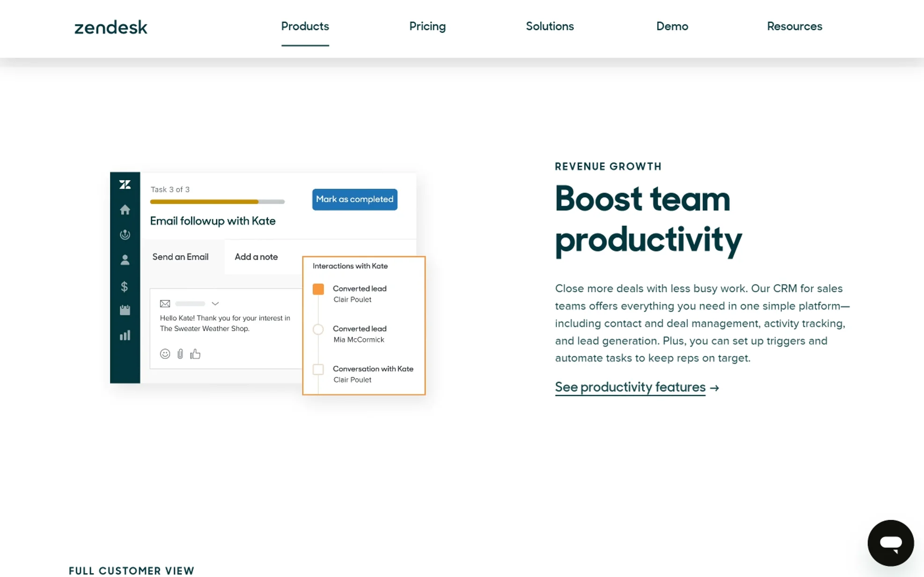Click the FULL CUSTOMER VIEW label
The height and width of the screenshot is (577, 924).
coord(132,570)
